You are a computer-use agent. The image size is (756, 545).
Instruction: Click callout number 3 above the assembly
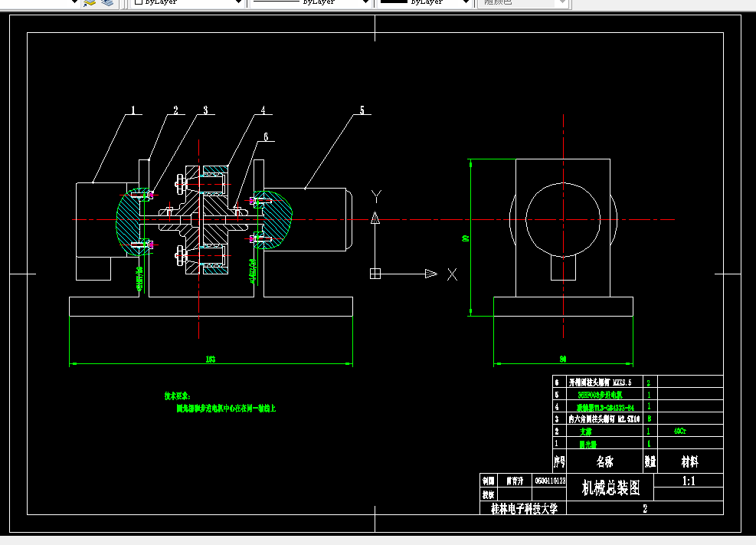205,110
